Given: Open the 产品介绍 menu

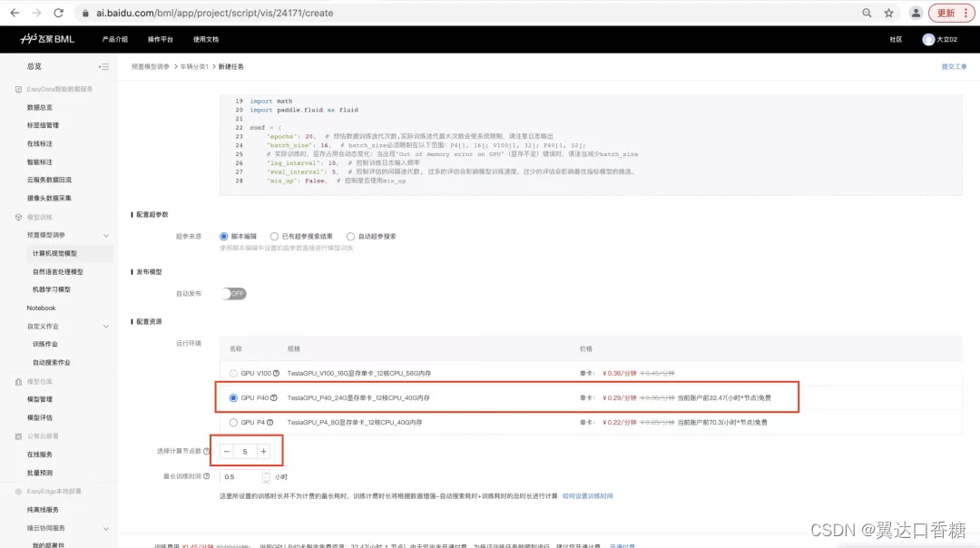Looking at the screenshot, I should 115,39.
